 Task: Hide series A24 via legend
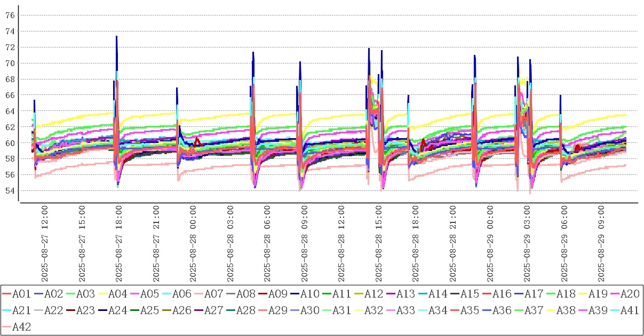pyautogui.click(x=117, y=310)
